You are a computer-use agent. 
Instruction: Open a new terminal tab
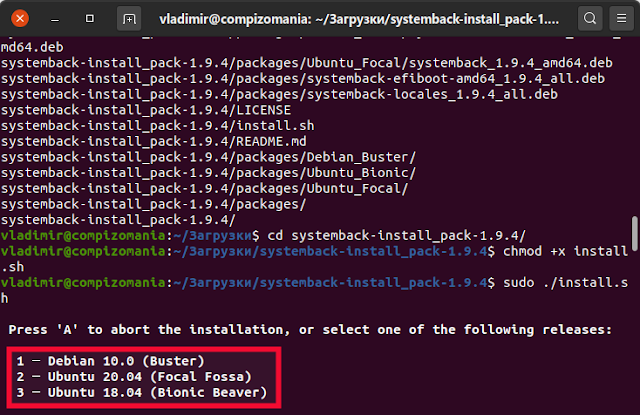[x=129, y=18]
